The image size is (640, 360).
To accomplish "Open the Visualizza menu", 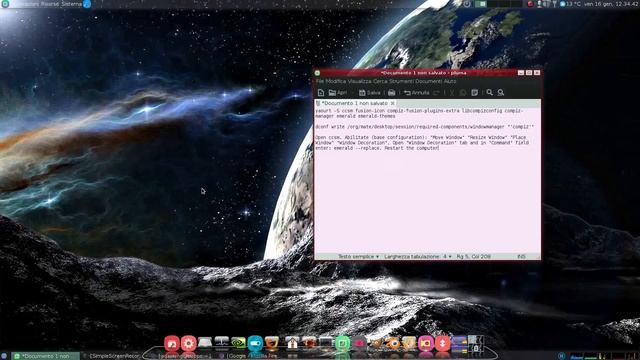I will click(x=359, y=81).
